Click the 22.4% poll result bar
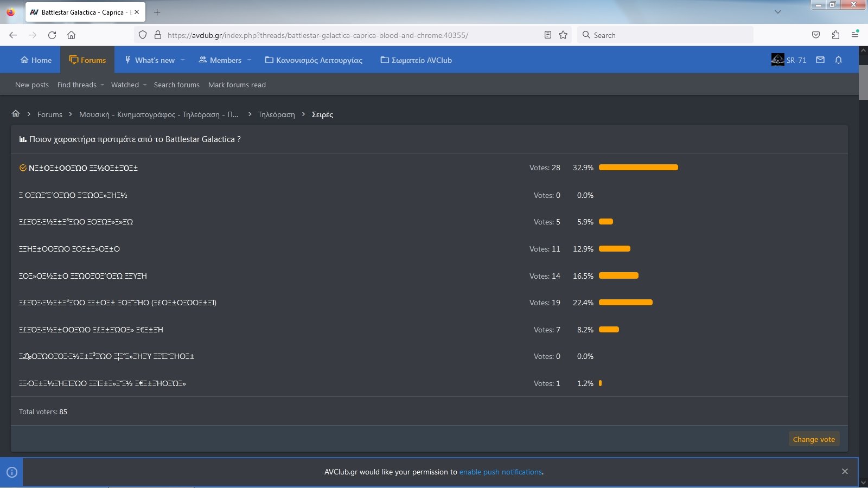Screen dimensions: 868x488 pos(626,303)
